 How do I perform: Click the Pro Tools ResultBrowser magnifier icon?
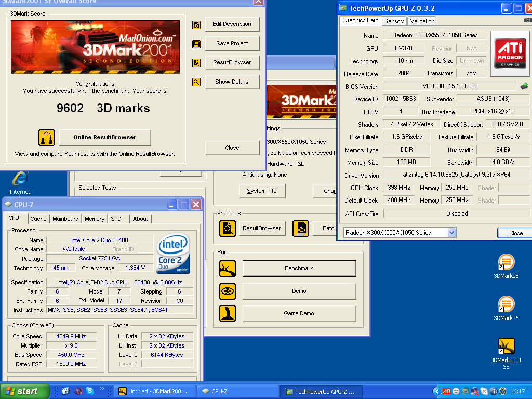(228, 229)
